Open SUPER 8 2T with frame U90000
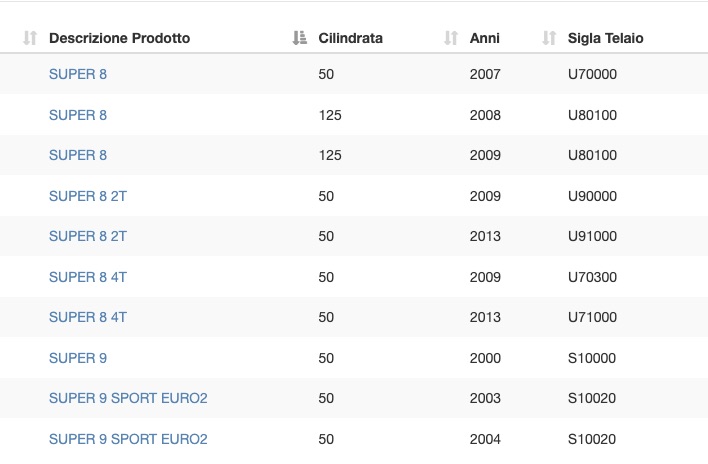The height and width of the screenshot is (464, 708). [x=88, y=196]
